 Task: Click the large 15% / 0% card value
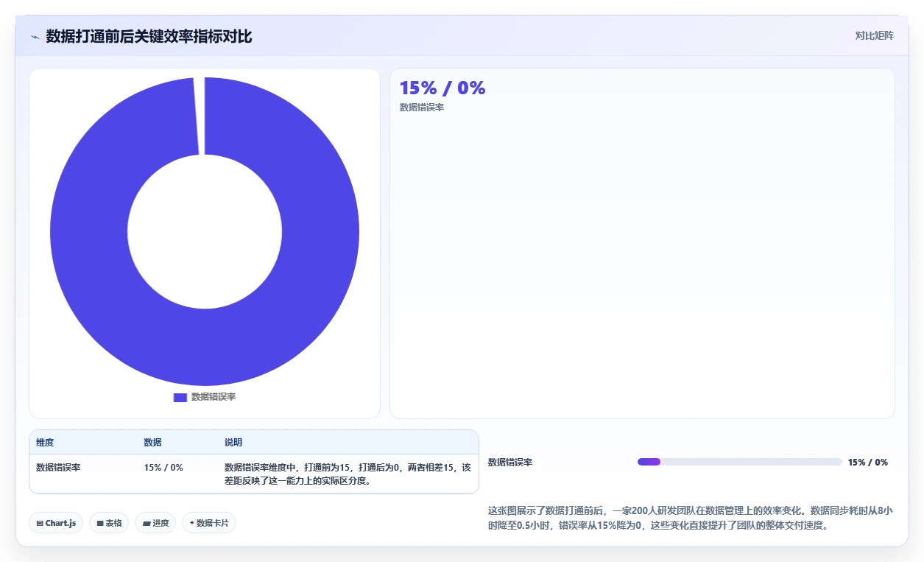(x=442, y=88)
